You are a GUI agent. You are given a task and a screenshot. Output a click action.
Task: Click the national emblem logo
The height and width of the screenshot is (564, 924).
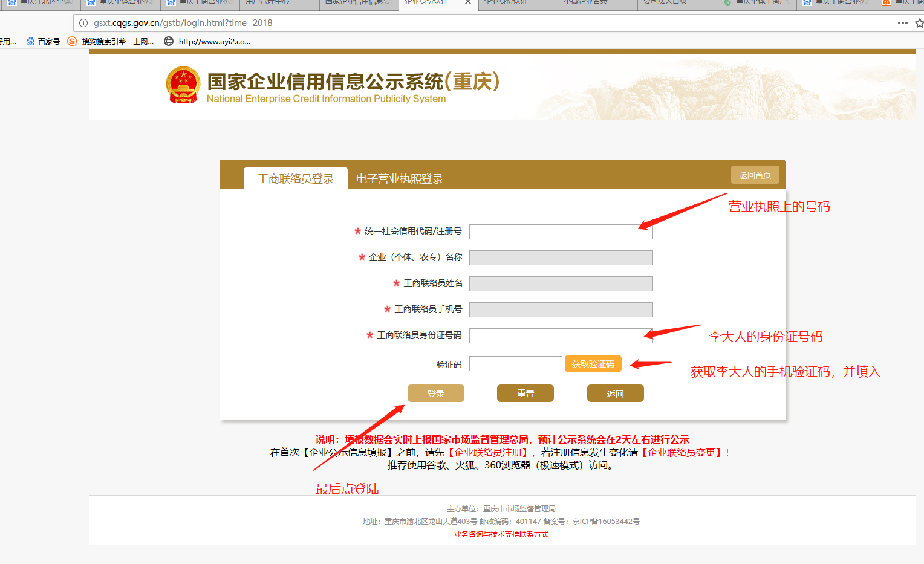click(x=183, y=85)
